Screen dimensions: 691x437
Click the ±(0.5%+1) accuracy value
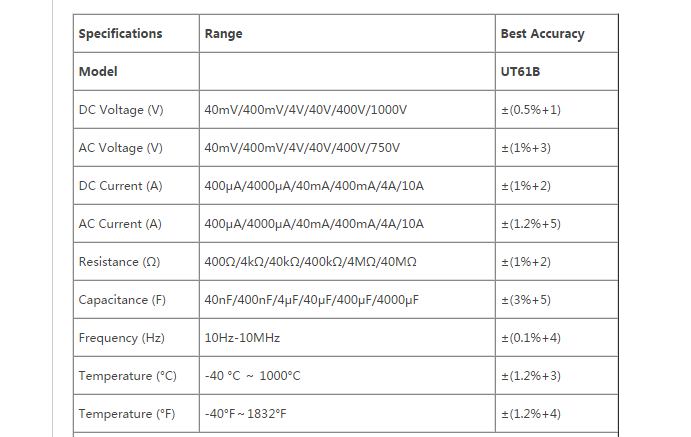click(530, 110)
